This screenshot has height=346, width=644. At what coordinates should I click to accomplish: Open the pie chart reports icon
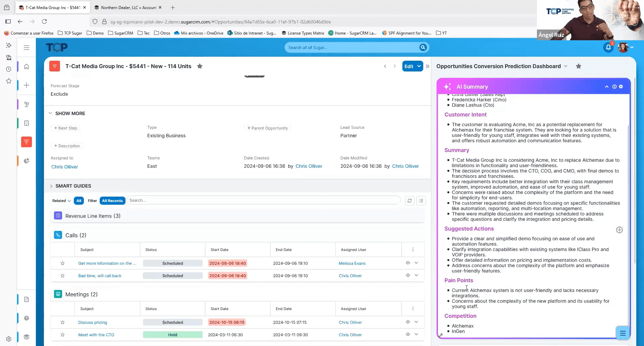(27, 161)
